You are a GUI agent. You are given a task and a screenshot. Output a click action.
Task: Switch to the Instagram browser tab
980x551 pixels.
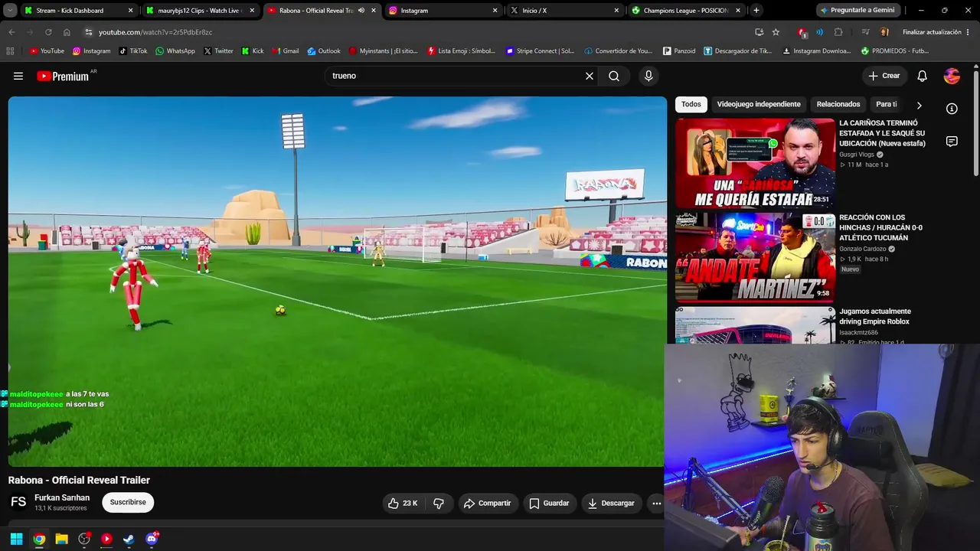pyautogui.click(x=443, y=11)
